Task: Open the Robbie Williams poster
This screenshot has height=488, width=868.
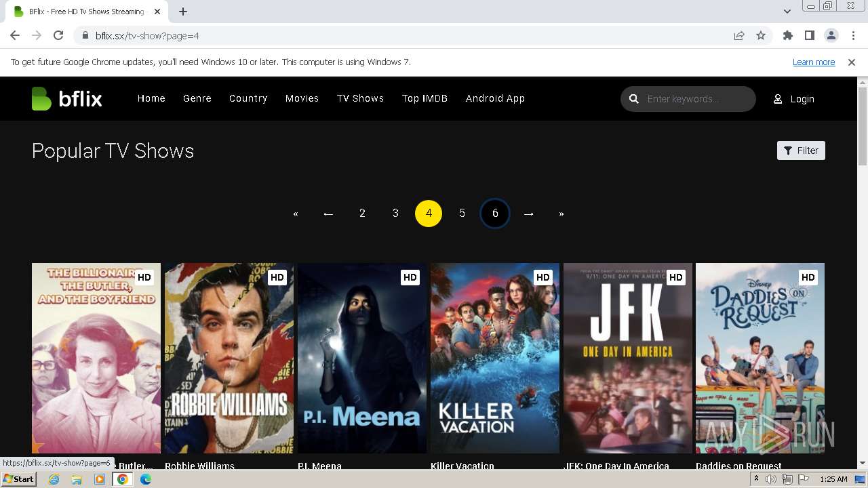Action: 229,358
